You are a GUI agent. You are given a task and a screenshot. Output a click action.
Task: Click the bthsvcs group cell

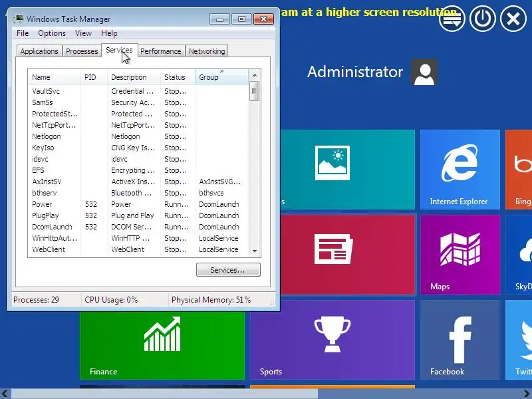click(x=211, y=193)
